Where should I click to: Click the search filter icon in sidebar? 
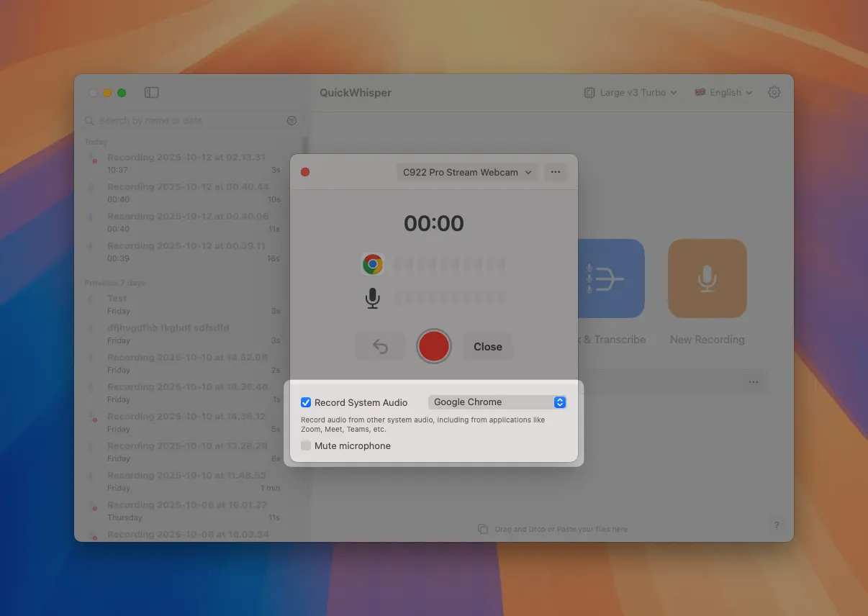[291, 121]
